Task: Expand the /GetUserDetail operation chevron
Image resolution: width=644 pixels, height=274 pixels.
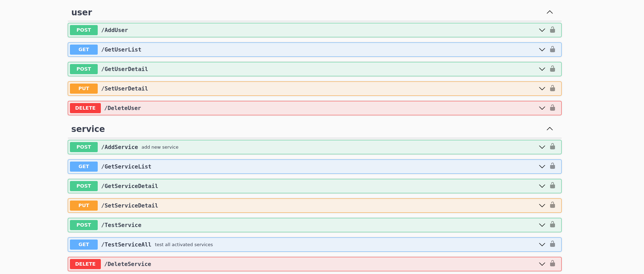Action: (542, 69)
